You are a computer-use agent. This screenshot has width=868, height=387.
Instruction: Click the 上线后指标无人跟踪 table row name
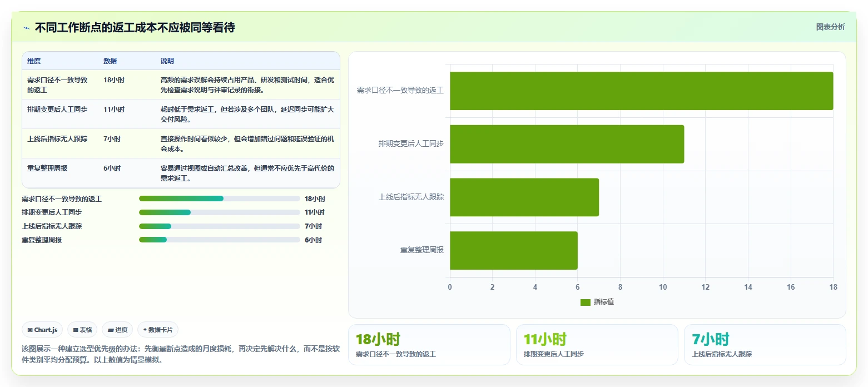pos(57,139)
